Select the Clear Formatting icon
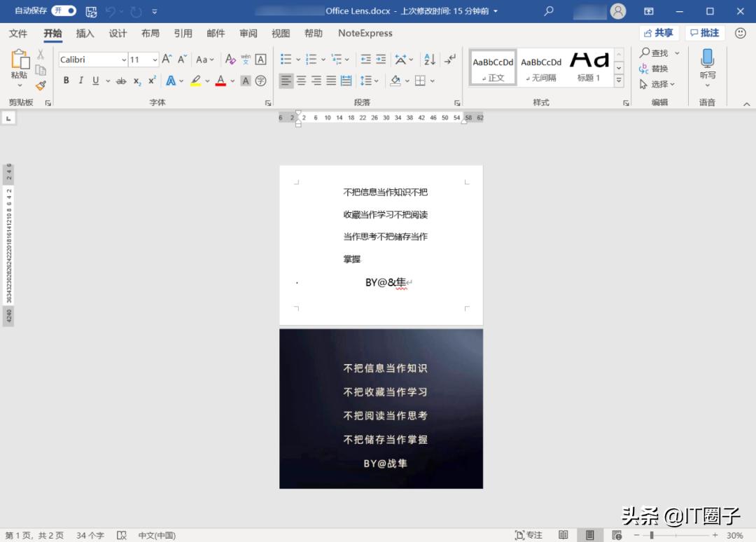This screenshot has width=756, height=542. pos(230,60)
